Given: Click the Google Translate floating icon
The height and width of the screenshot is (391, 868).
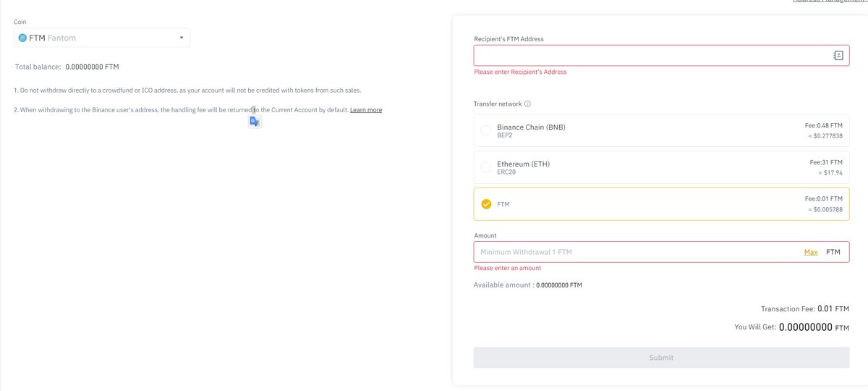Looking at the screenshot, I should click(x=255, y=122).
